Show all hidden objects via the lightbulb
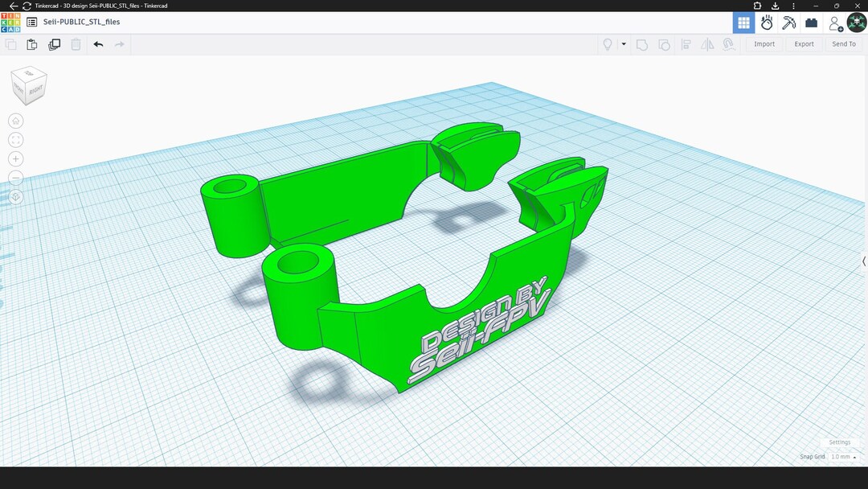 coord(608,44)
